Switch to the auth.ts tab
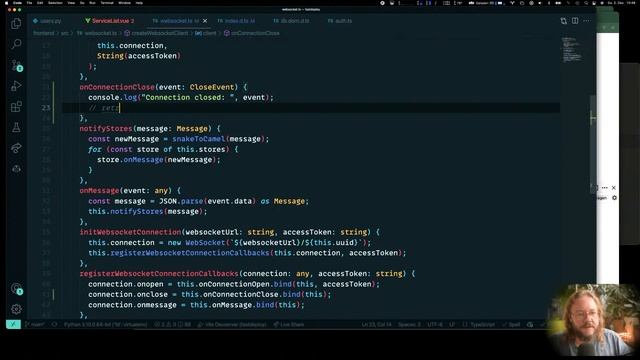Image resolution: width=640 pixels, height=360 pixels. (x=340, y=21)
